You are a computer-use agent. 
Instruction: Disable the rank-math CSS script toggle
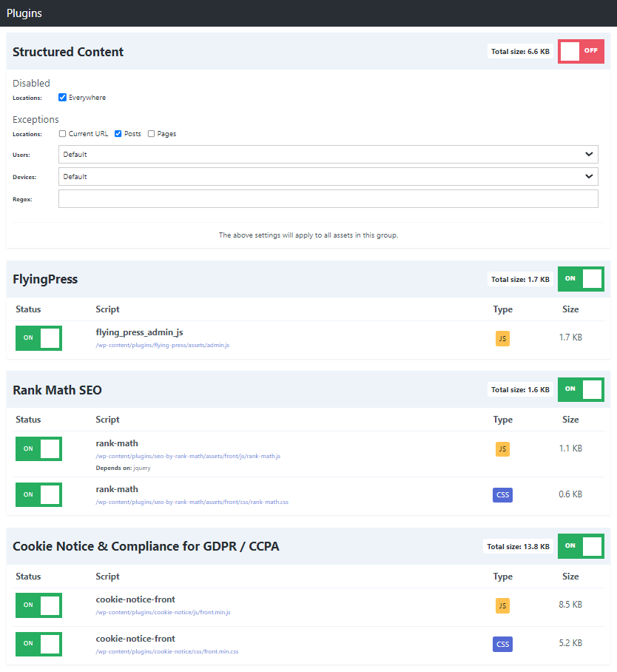[x=38, y=494]
